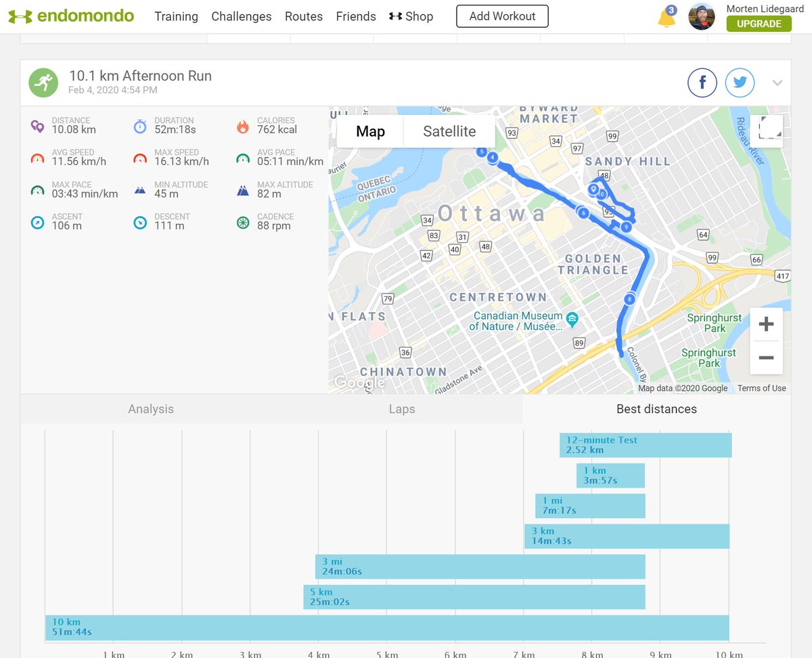Click the 52m:18s duration value

[174, 130]
